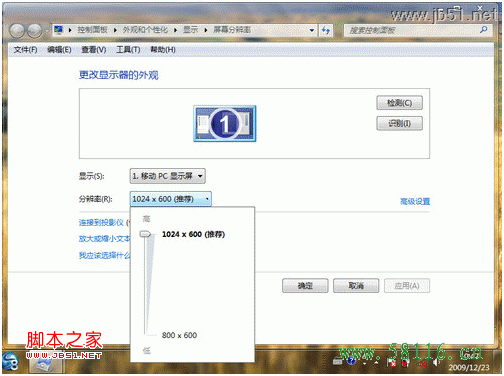Click the volume speaker icon in tray

(x=436, y=362)
